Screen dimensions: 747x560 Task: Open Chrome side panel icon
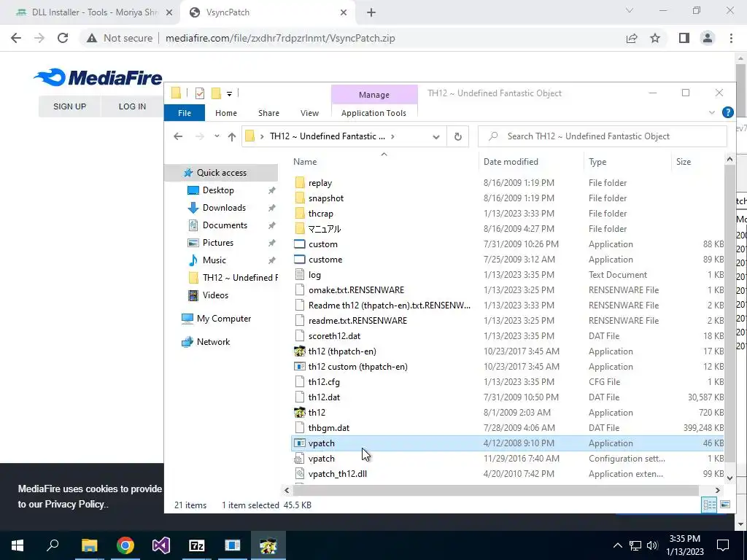684,38
